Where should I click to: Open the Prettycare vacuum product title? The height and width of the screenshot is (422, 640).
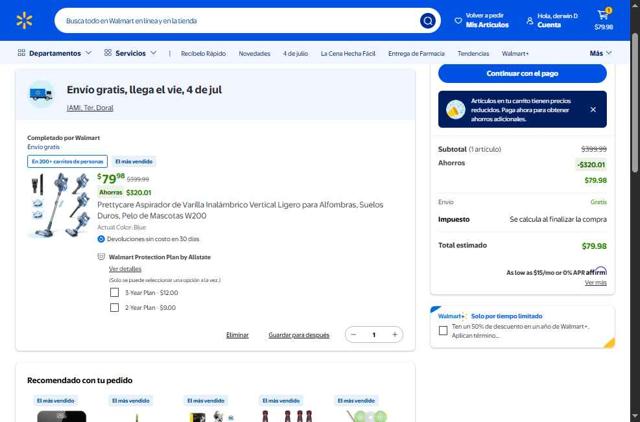pyautogui.click(x=240, y=210)
